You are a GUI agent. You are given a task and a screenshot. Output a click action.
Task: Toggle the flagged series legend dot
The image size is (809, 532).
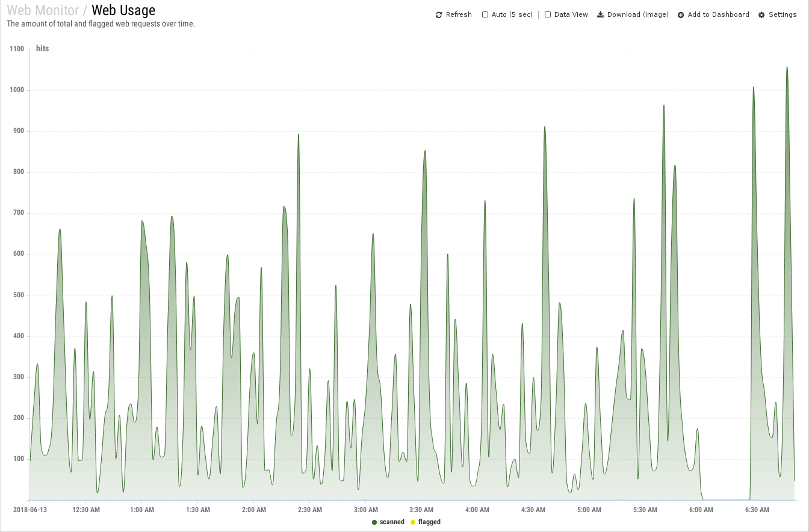413,522
